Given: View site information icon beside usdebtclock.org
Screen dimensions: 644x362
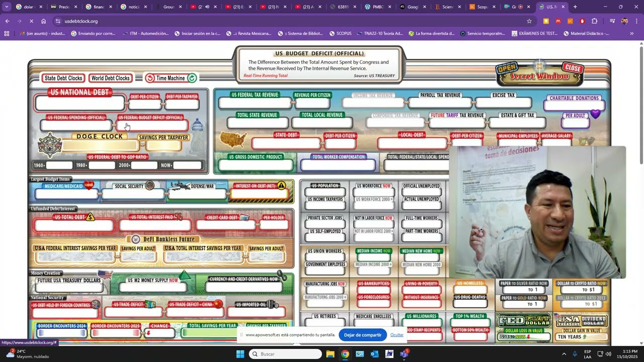Looking at the screenshot, I should (x=58, y=21).
